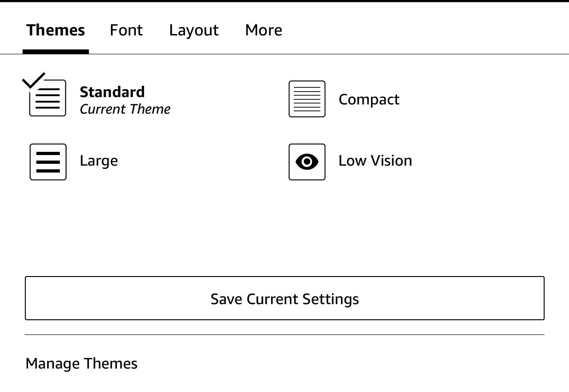Choose the Large theme thick-lines icon
The image size is (569, 392).
(48, 161)
